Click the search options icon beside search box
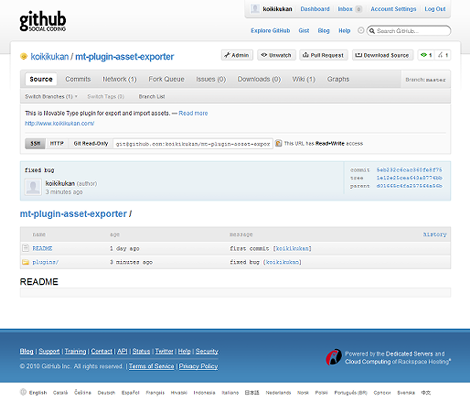470x401 pixels. click(361, 30)
